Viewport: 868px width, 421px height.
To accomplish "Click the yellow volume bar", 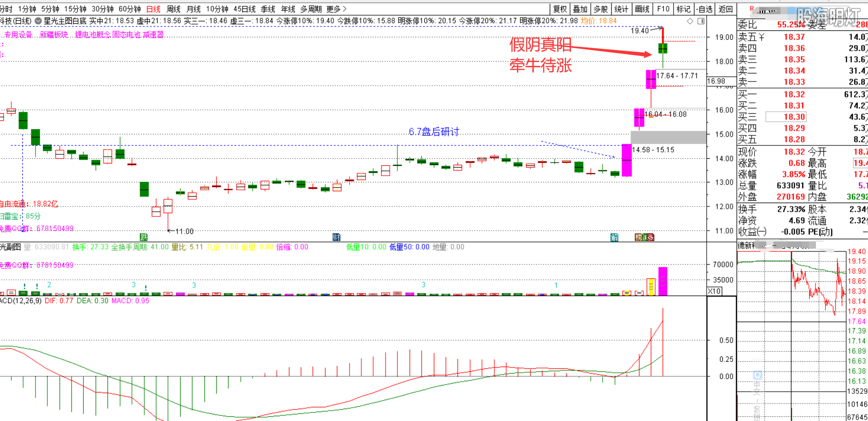I will coord(651,287).
